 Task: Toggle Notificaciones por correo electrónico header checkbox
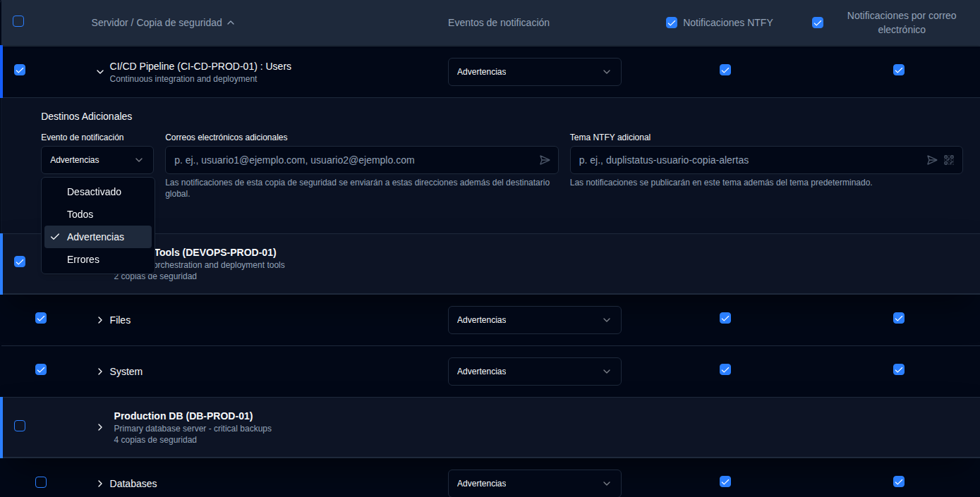(x=818, y=23)
